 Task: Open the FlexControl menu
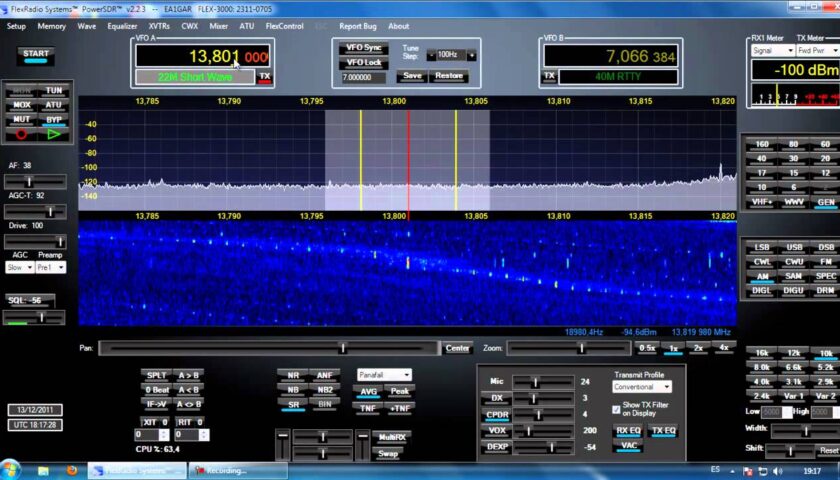coord(284,26)
